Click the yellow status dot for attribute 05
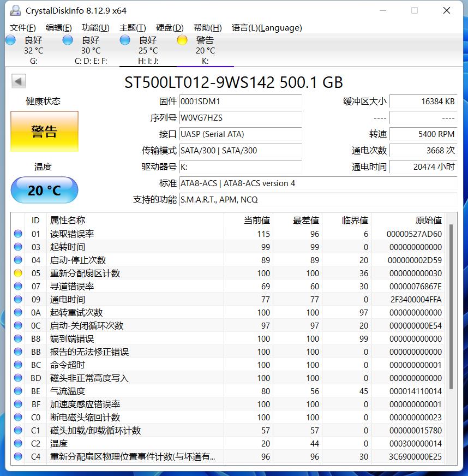The width and height of the screenshot is (468, 476). [x=18, y=273]
